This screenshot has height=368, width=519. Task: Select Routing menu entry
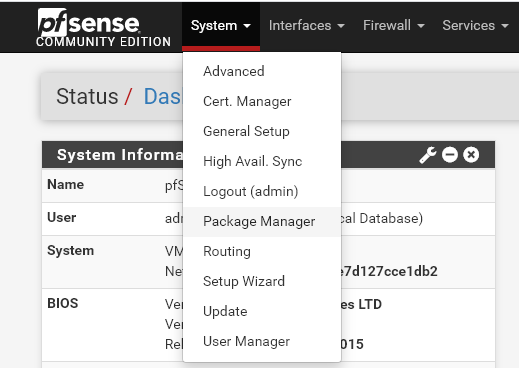coord(262,252)
